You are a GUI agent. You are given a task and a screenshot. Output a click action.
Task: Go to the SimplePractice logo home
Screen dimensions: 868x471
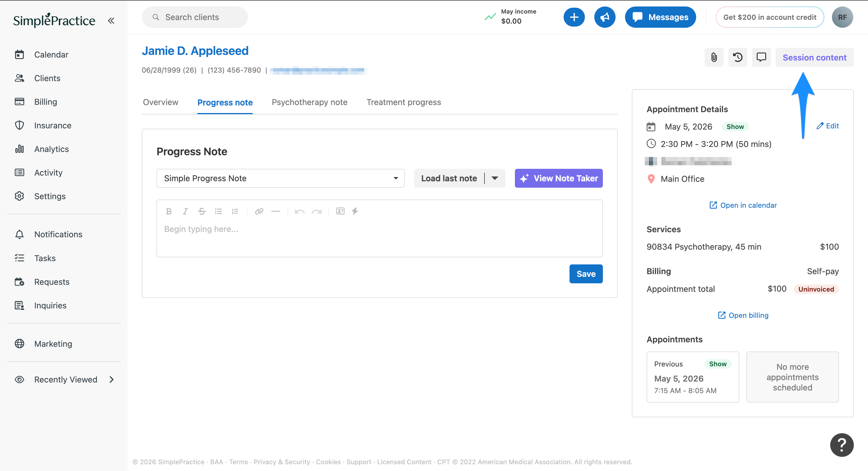54,20
